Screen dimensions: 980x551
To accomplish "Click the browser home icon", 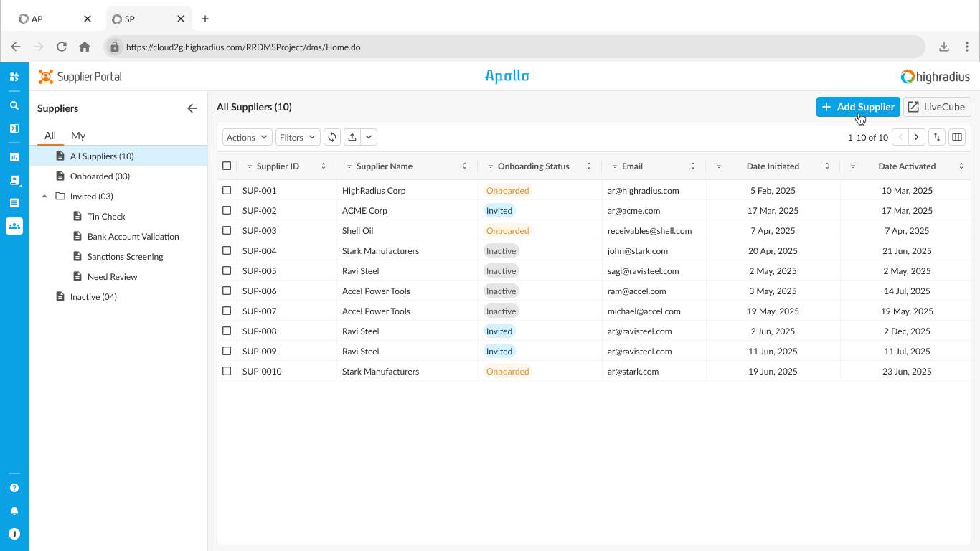I will pos(85,47).
